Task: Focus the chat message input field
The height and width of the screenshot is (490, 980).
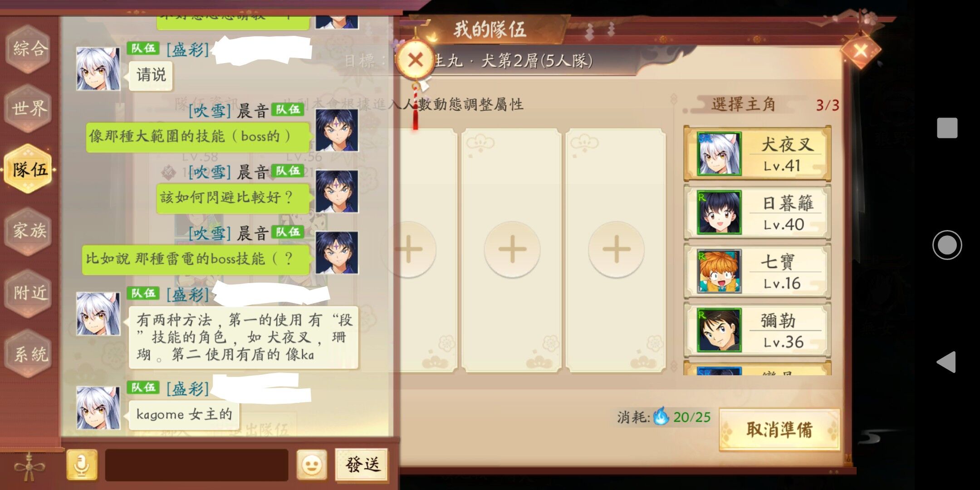Action: [x=196, y=465]
